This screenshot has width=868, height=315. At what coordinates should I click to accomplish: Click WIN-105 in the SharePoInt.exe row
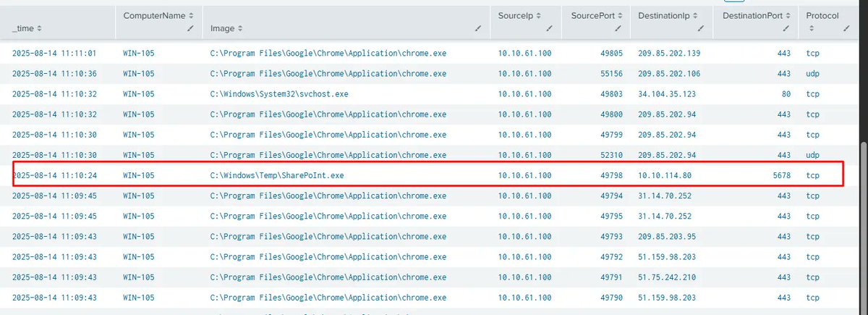coord(139,176)
